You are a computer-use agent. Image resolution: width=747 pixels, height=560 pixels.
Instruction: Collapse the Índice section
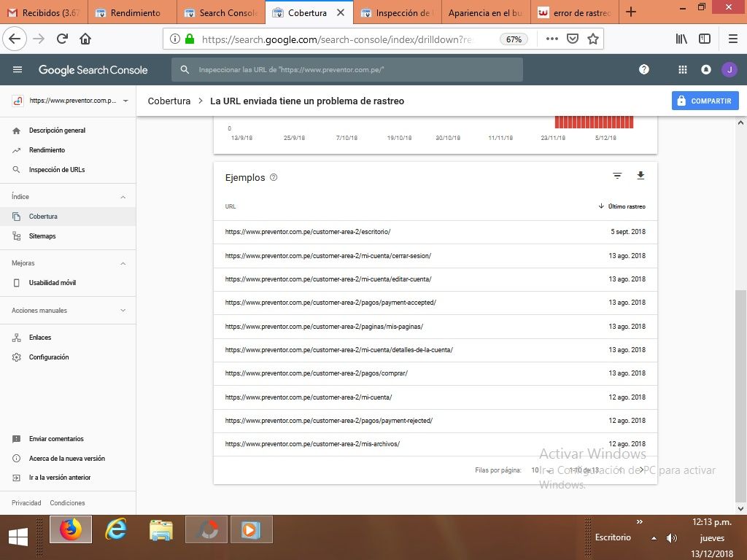point(123,197)
